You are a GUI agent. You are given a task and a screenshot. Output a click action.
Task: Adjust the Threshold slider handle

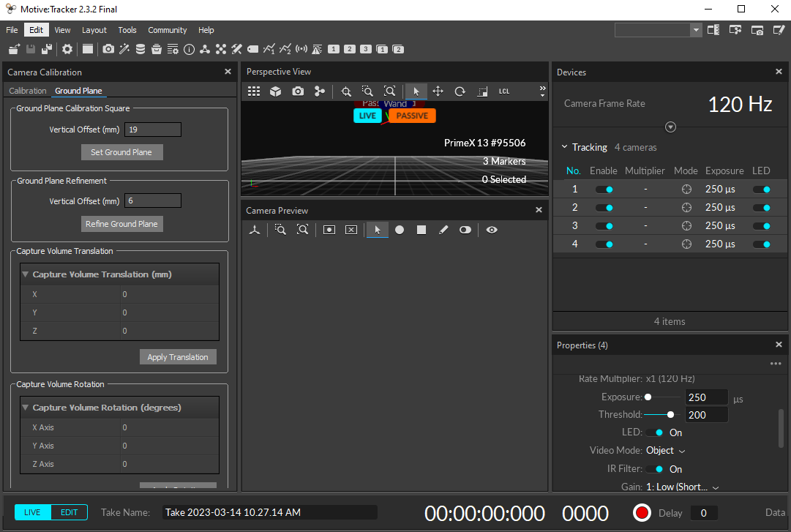[670, 415]
